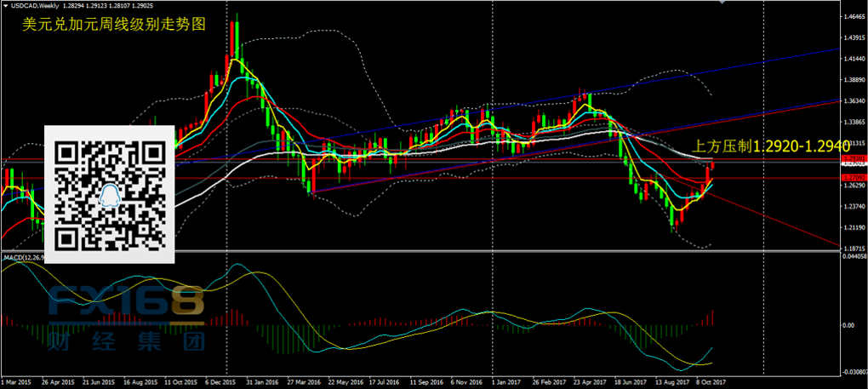
Task: Click the triangle beside the USDCAD,Weekly title
Action: coord(6,6)
